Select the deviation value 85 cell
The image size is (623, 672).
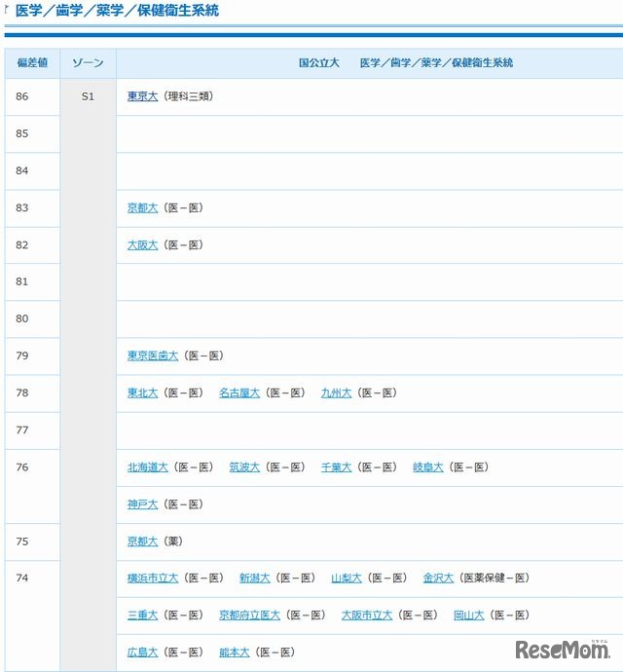pyautogui.click(x=32, y=133)
